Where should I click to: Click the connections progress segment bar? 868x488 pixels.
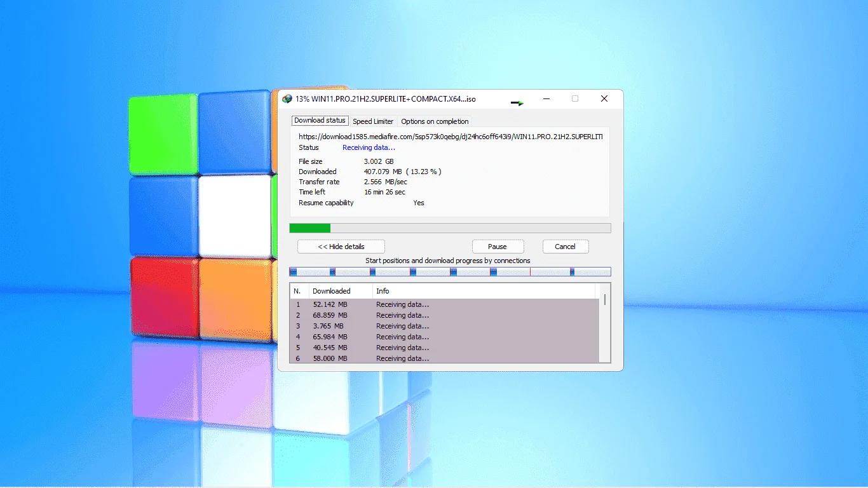coord(450,272)
